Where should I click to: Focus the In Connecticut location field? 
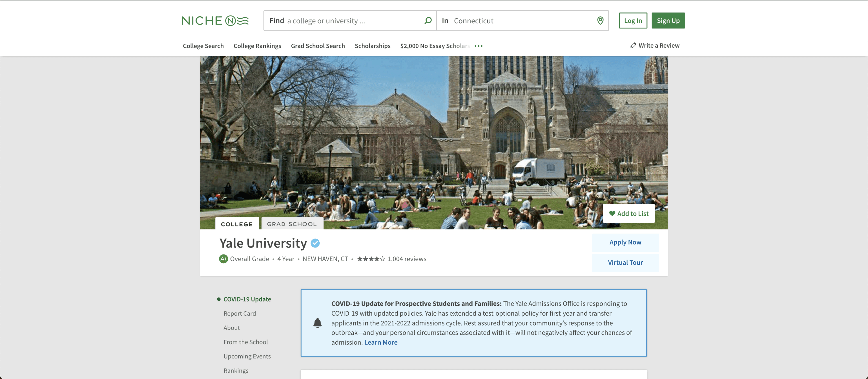[x=522, y=21]
